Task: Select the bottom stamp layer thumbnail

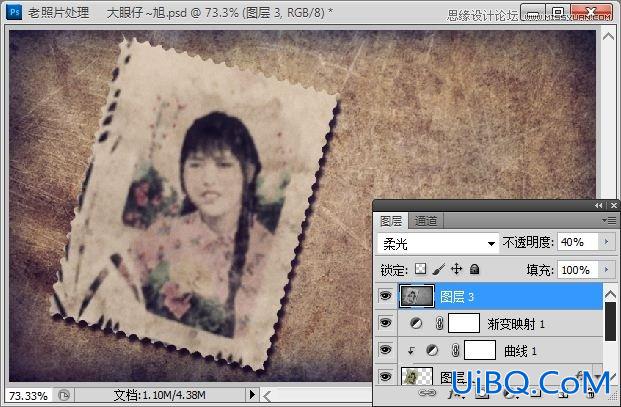Action: 416,377
